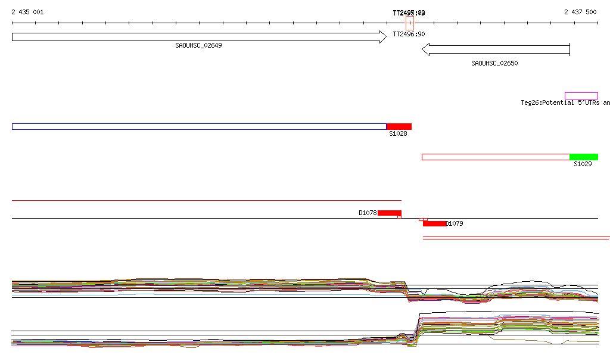
Task: Click the SAOUHSC_02649 text label
Action: coord(198,46)
